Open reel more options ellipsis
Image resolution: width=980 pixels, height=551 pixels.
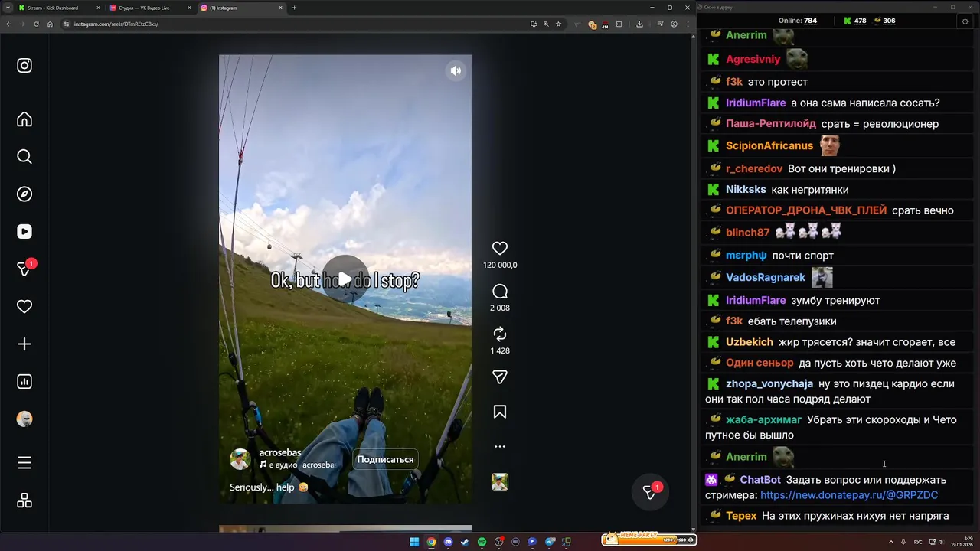click(x=500, y=446)
